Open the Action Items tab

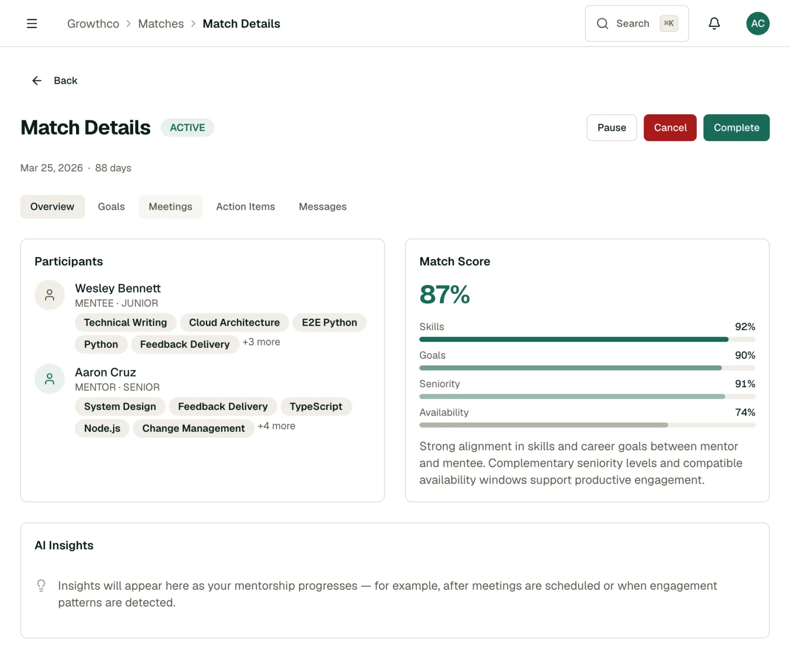point(245,207)
